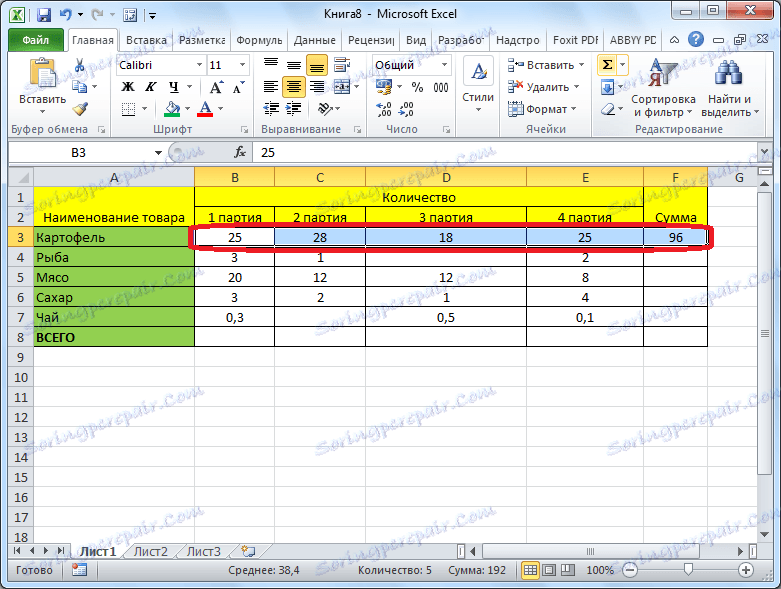
Task: Toggle Italic К formatting
Action: [x=150, y=87]
